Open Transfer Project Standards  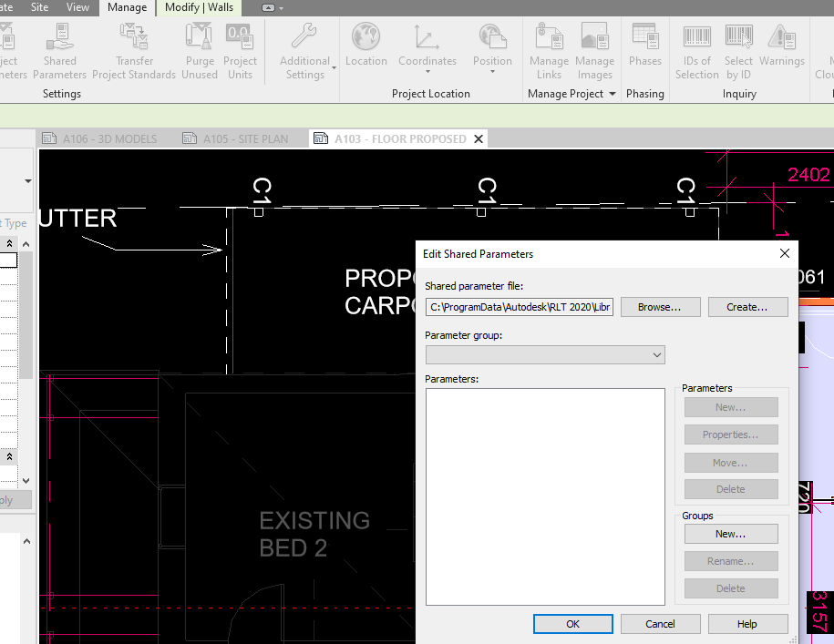point(133,50)
